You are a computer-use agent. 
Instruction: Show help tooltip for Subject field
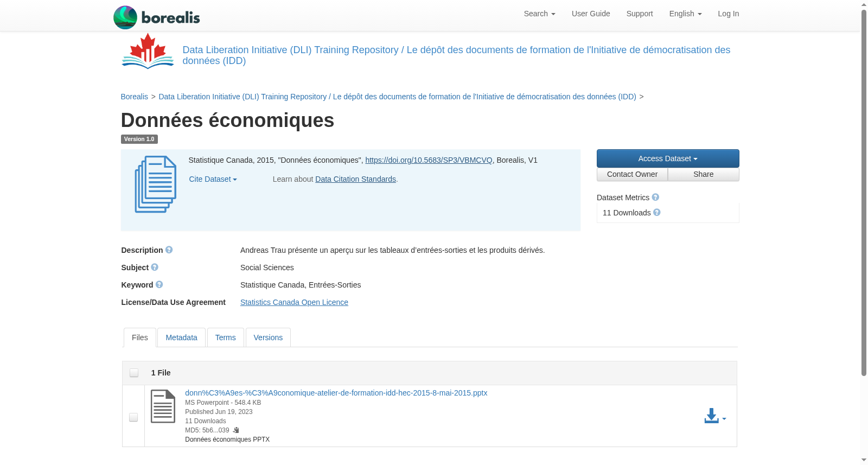point(155,267)
